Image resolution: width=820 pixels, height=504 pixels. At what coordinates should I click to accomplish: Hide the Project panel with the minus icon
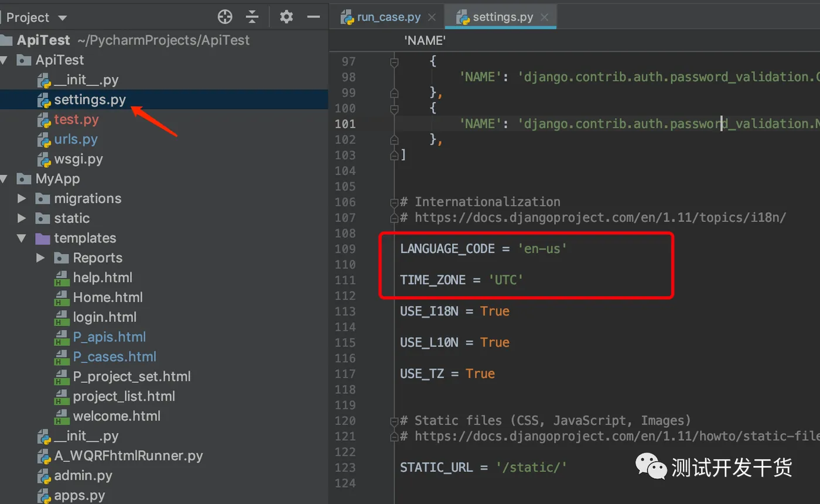(314, 17)
